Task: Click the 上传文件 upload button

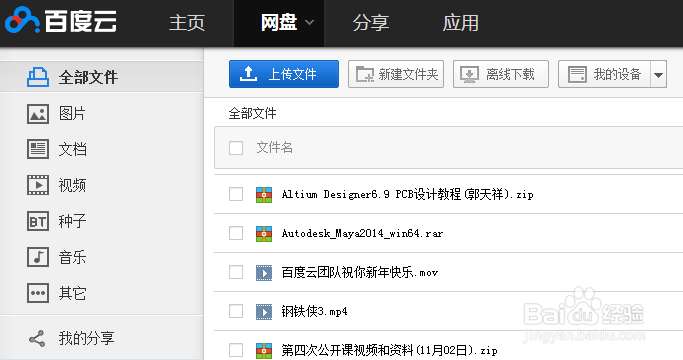Action: click(284, 74)
